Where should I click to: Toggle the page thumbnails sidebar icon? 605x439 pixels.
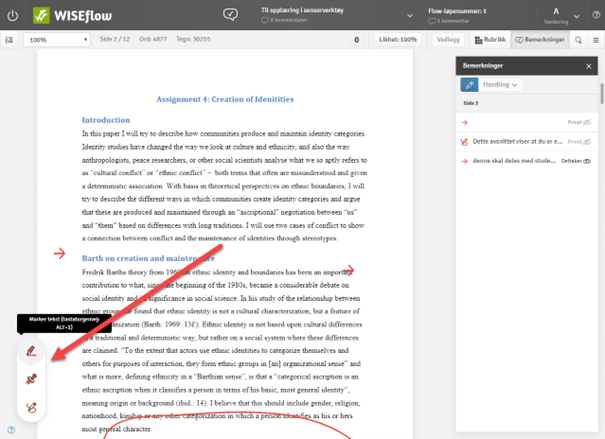pos(9,40)
